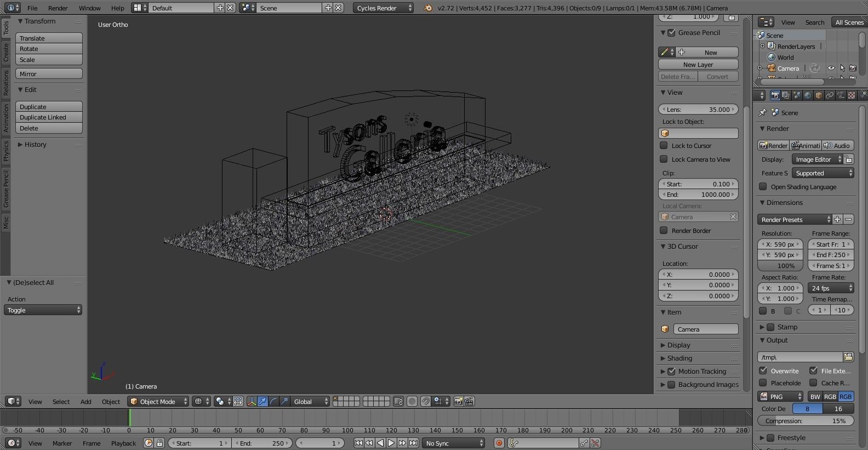Click the delete keyframe icon
Image resolution: width=868 pixels, height=450 pixels.
click(595, 443)
